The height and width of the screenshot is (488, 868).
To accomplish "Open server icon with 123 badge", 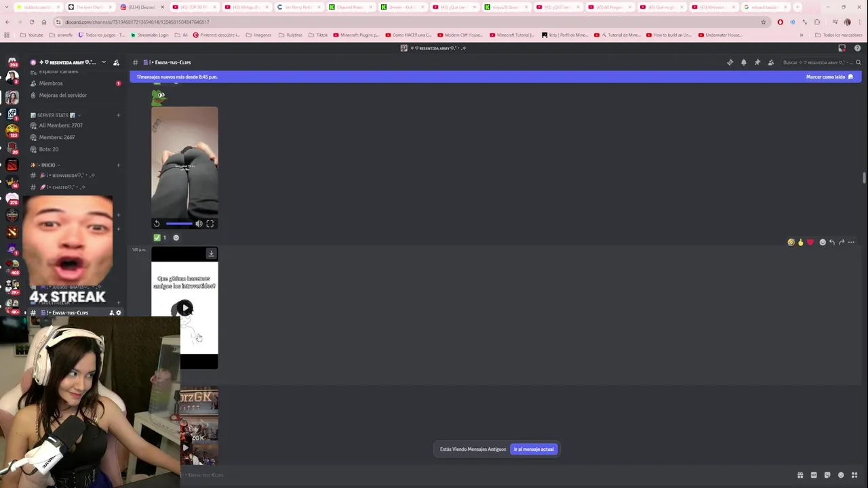I will (12, 130).
